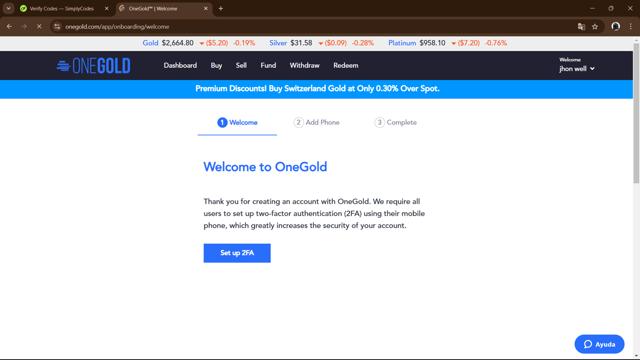Image resolution: width=640 pixels, height=360 pixels.
Task: Select the Welcome onboarding step
Action: pyautogui.click(x=237, y=122)
